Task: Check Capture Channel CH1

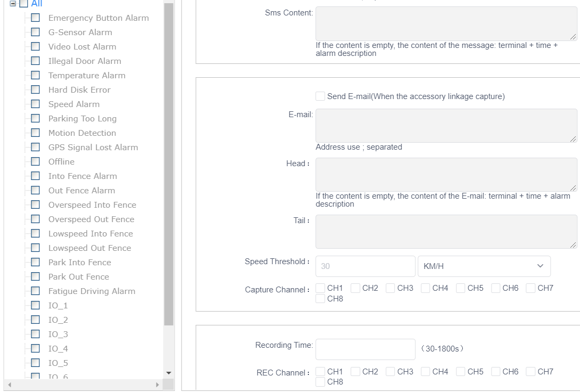Action: coord(320,288)
